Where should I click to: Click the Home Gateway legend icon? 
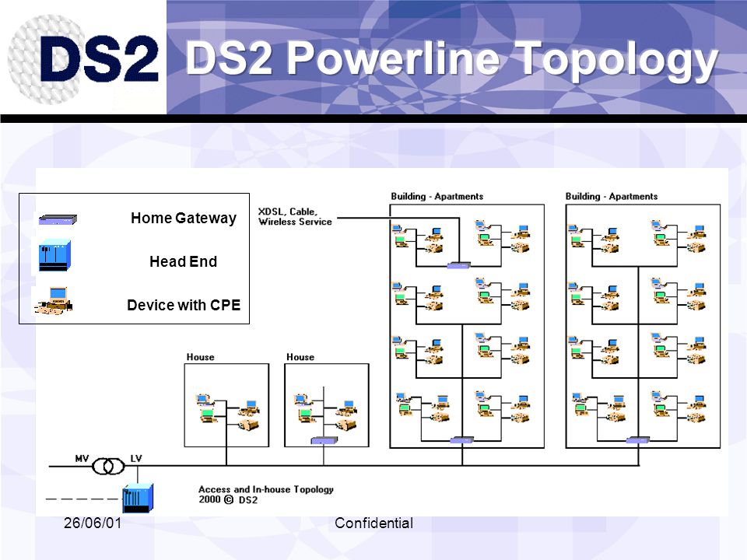[x=58, y=219]
